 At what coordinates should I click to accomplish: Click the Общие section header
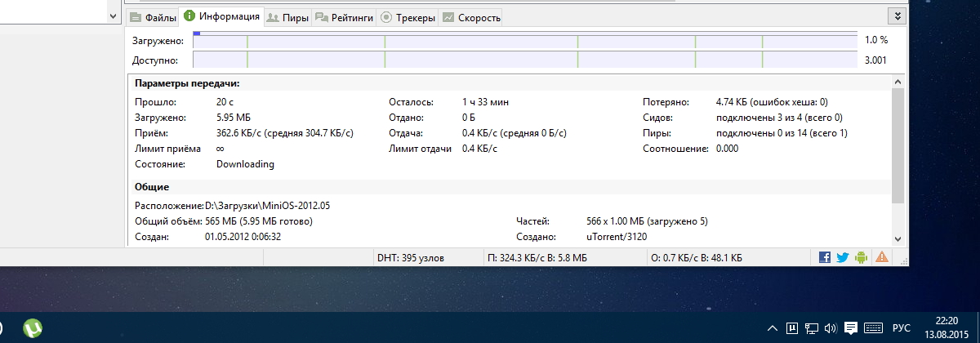[152, 187]
